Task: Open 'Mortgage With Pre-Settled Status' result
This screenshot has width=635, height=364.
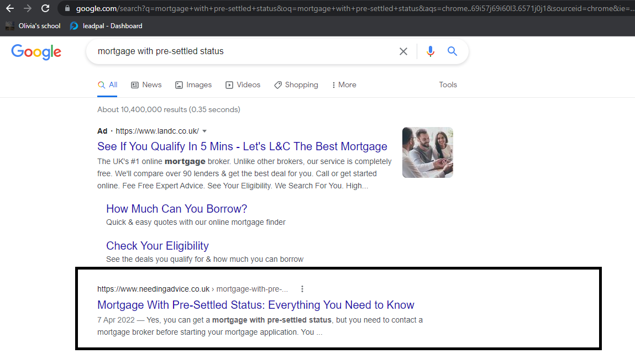Action: 255,305
